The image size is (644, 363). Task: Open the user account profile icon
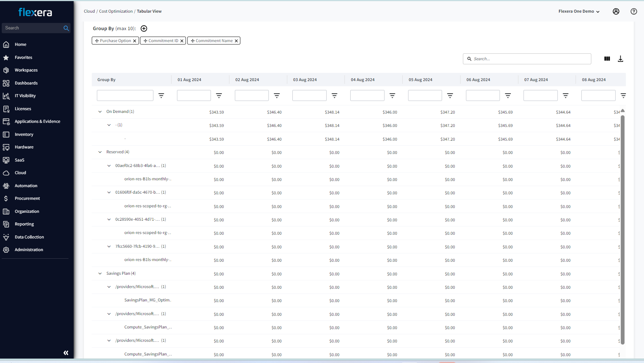tap(616, 11)
